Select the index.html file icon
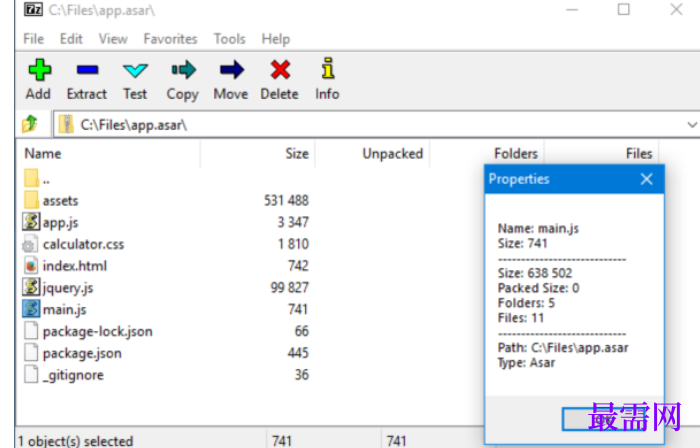This screenshot has height=448, width=700. 31,265
